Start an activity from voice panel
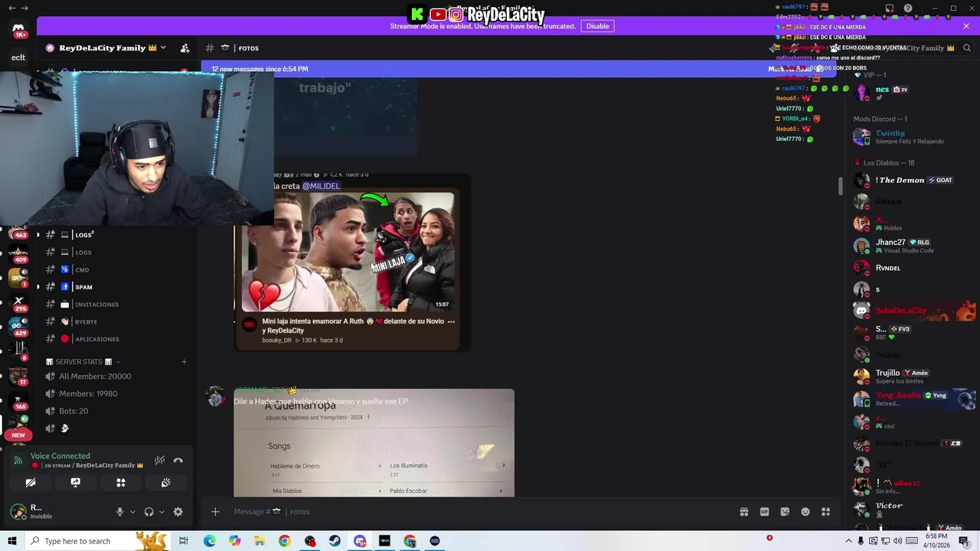The height and width of the screenshot is (551, 980). [120, 483]
